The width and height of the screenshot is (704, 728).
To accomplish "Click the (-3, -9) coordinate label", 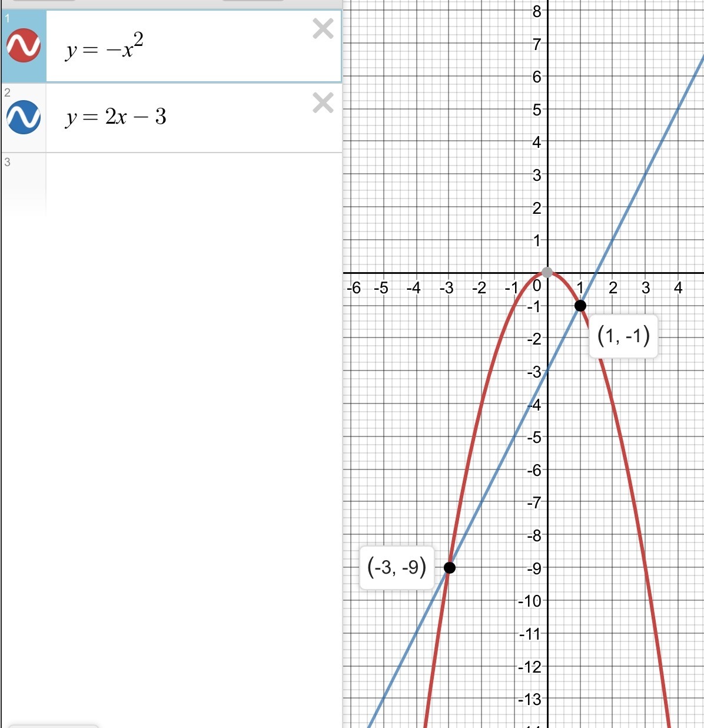I will pyautogui.click(x=396, y=568).
